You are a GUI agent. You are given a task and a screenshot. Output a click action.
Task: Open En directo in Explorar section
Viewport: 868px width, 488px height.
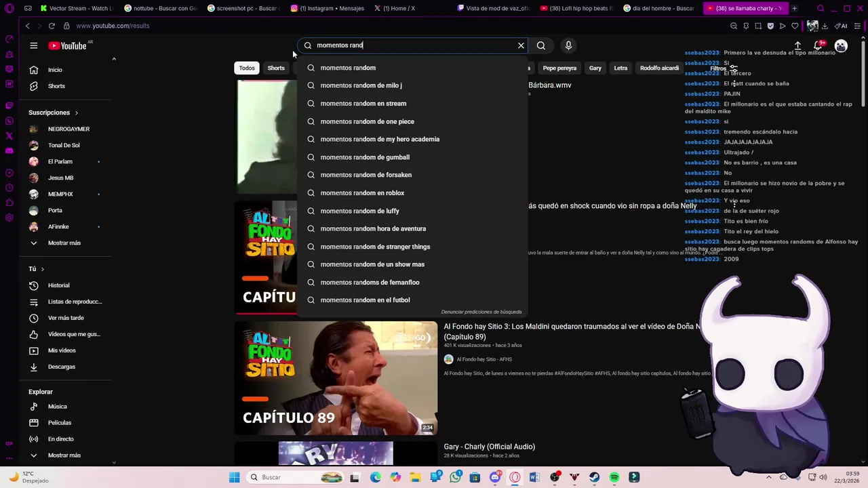[66, 439]
